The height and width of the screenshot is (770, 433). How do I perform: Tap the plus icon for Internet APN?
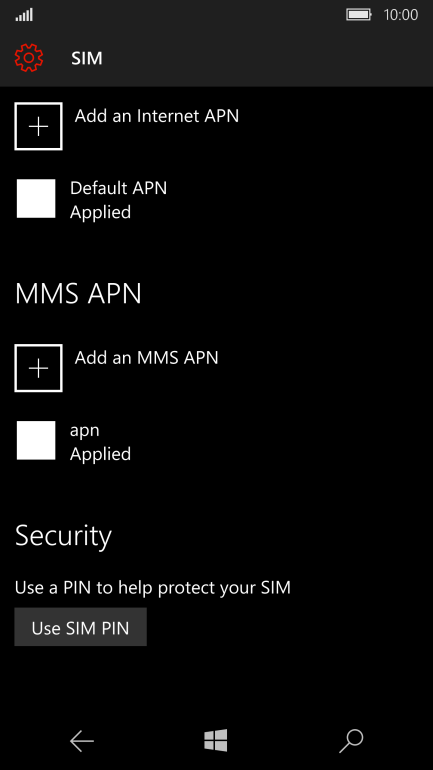(x=38, y=126)
